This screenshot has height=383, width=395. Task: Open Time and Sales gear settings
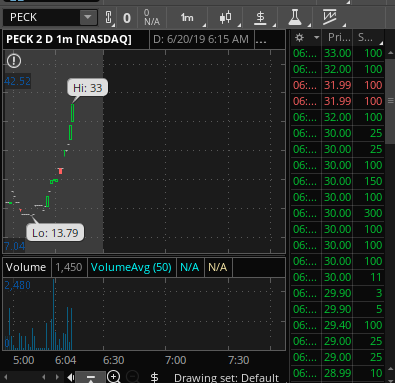299,38
